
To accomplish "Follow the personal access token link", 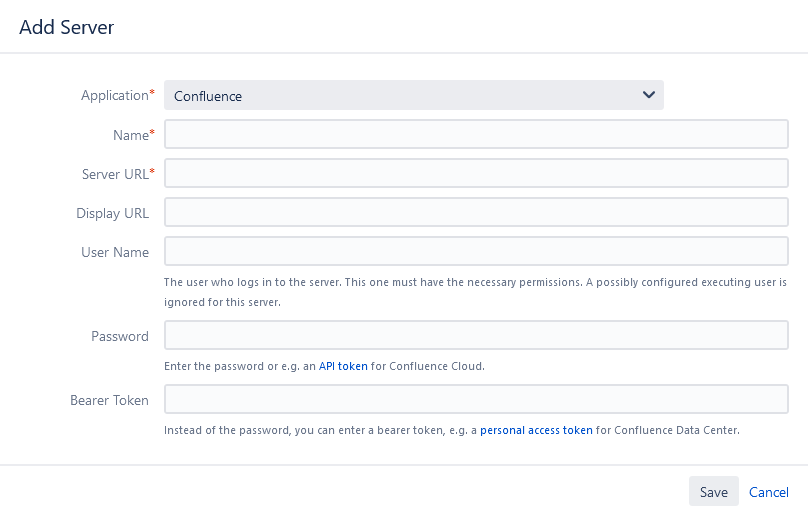I will point(536,430).
